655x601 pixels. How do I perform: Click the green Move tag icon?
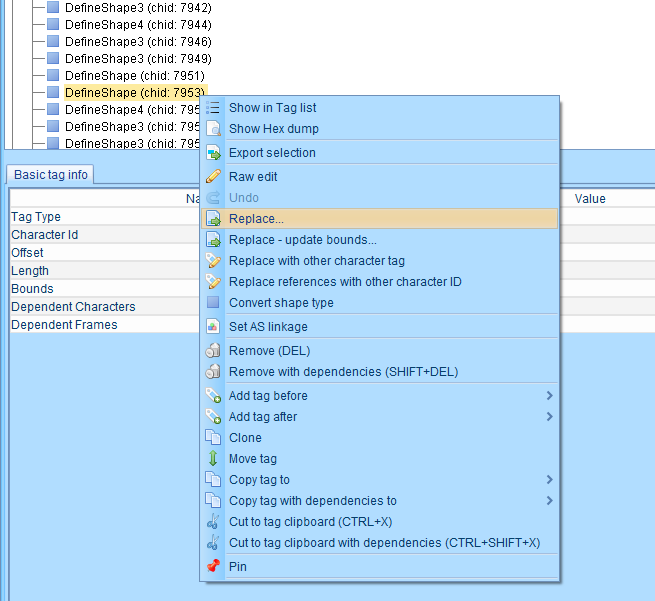[213, 459]
